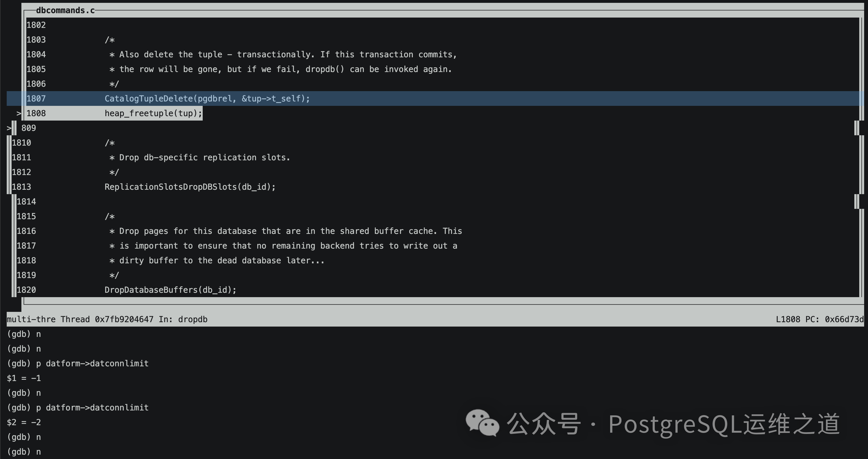Click the current-line arrow marker at line 1808
Image resolution: width=868 pixels, height=459 pixels.
[19, 113]
